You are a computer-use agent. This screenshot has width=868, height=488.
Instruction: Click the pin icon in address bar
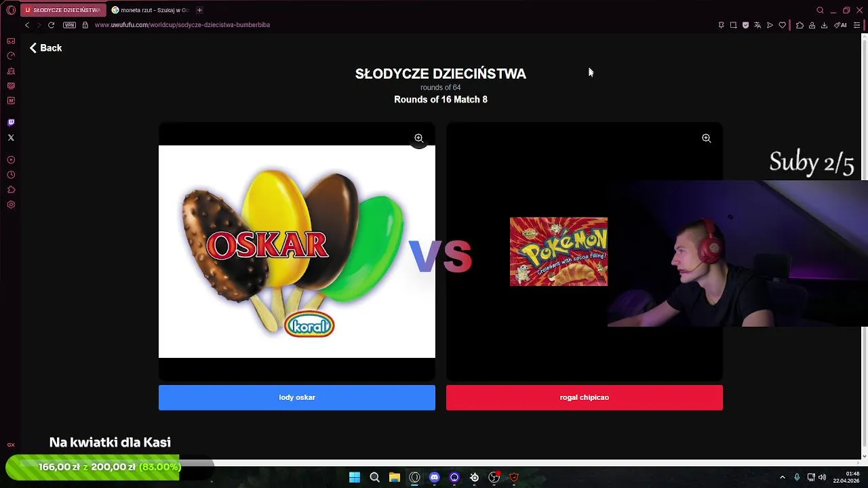[x=721, y=25]
